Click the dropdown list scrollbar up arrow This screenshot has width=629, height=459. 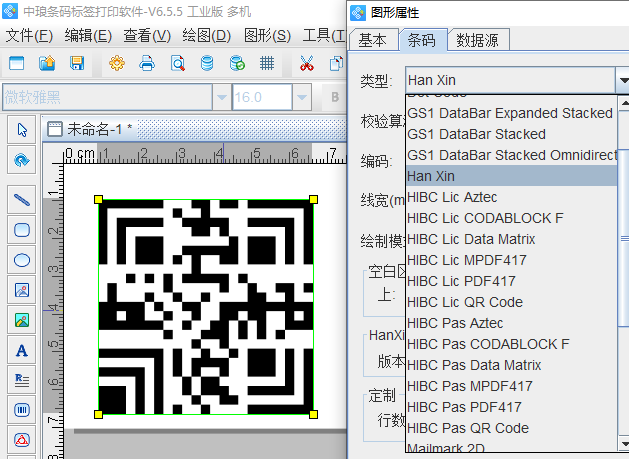click(624, 103)
